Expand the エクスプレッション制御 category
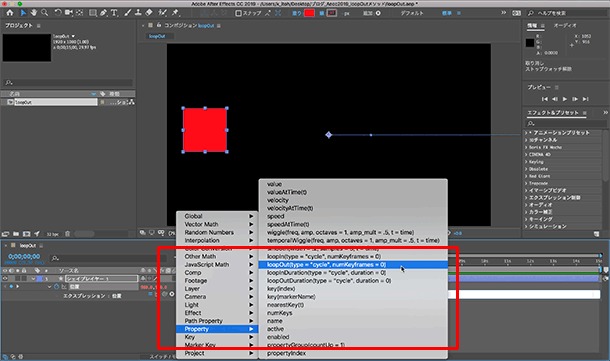Image resolution: width=610 pixels, height=361 pixels. click(x=526, y=198)
